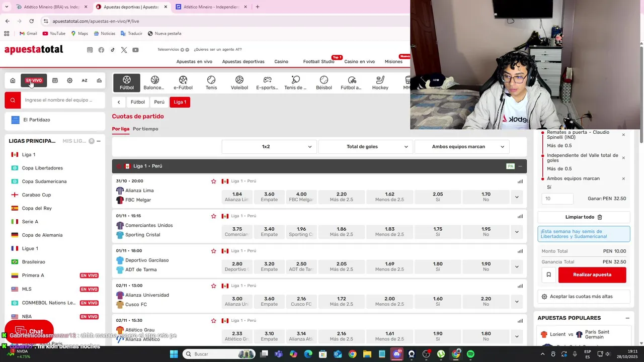This screenshot has width=644, height=362.
Task: Click the trash icon in Limpiar todo
Action: [x=600, y=217]
